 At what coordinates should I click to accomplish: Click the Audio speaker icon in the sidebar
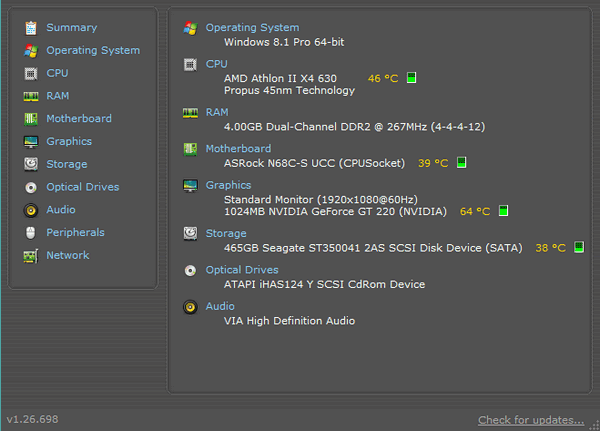pyautogui.click(x=31, y=210)
